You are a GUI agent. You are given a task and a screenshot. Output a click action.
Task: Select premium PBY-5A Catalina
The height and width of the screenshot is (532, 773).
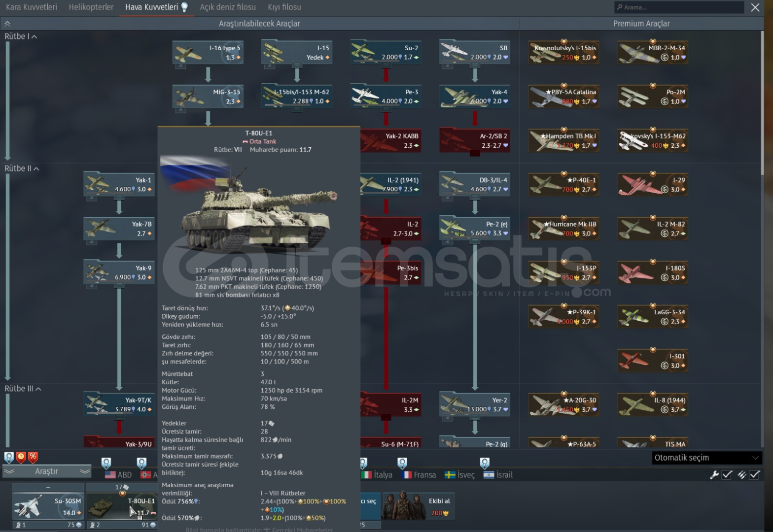tap(564, 97)
